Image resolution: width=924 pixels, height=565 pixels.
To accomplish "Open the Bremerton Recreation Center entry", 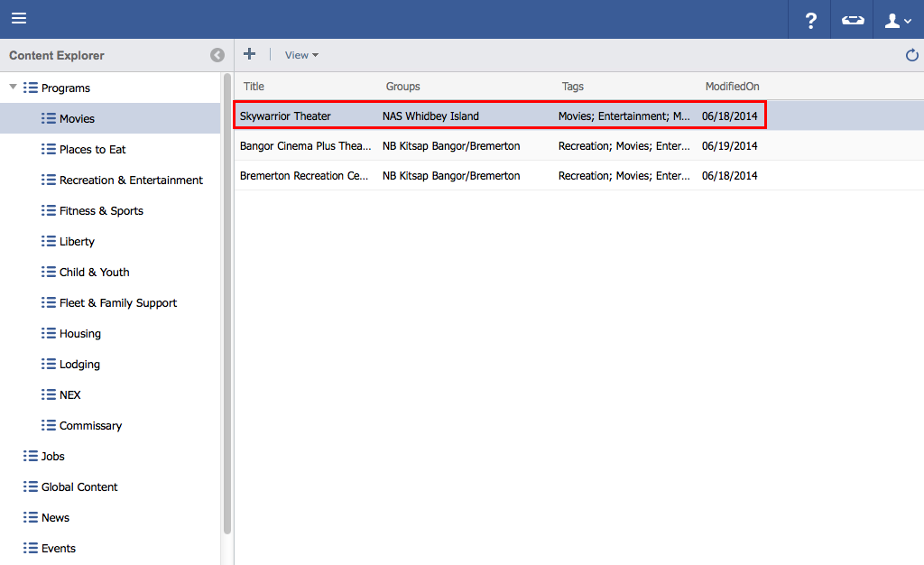I will click(x=305, y=176).
